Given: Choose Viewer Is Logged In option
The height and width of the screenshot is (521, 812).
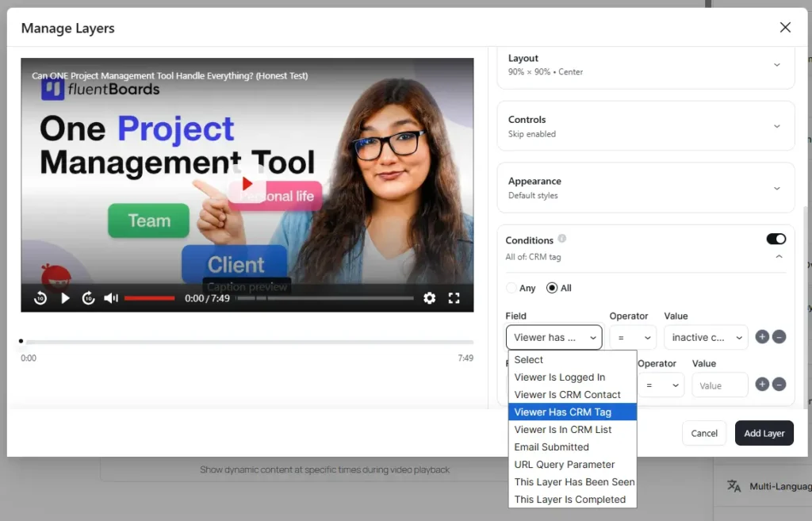Looking at the screenshot, I should 573,377.
